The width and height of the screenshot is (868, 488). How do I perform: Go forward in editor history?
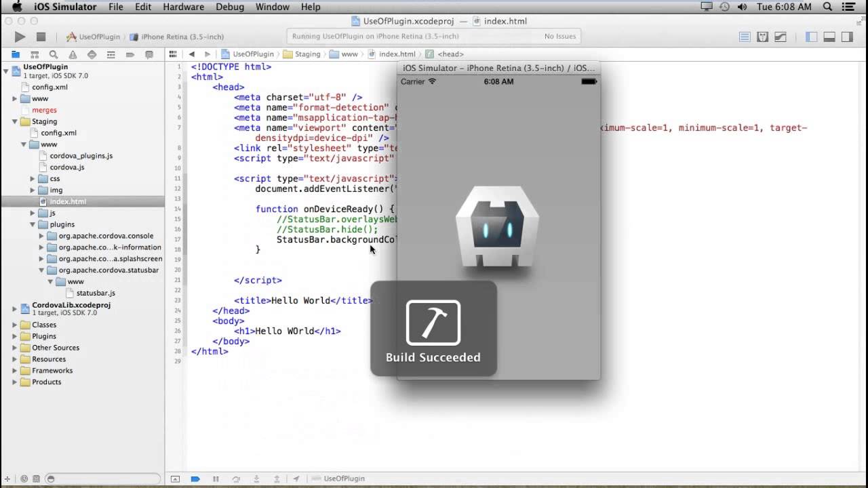coord(208,54)
